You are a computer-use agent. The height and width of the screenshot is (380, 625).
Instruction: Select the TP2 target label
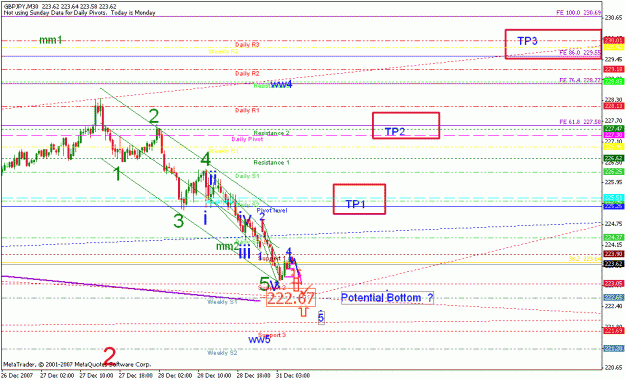click(395, 132)
